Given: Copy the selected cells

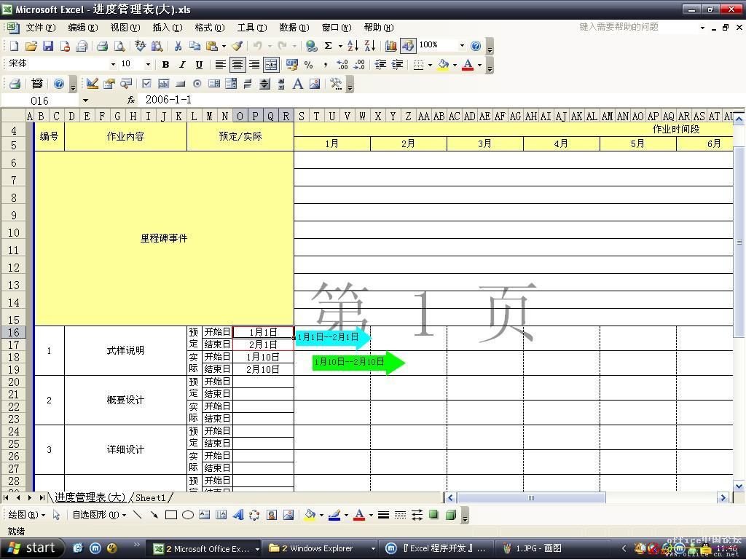Looking at the screenshot, I should point(195,46).
